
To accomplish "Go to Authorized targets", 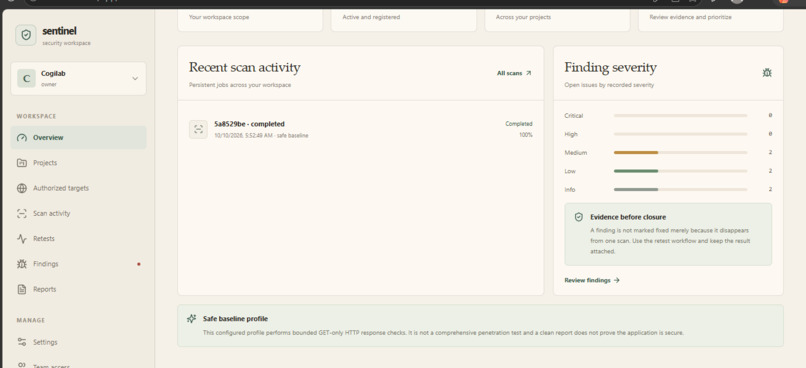I will (78, 188).
